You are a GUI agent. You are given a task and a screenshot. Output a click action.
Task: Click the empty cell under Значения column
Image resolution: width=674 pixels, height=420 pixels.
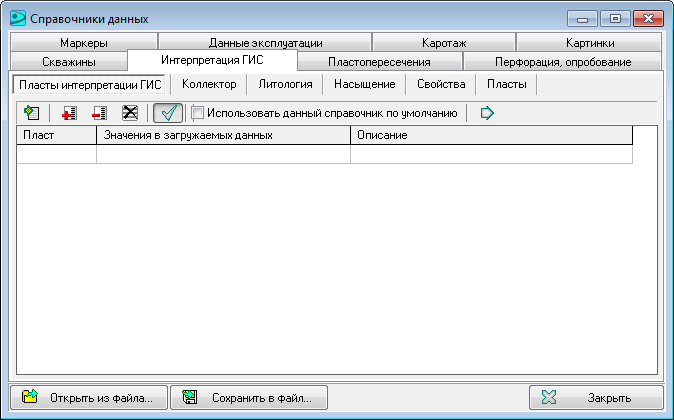[224, 154]
